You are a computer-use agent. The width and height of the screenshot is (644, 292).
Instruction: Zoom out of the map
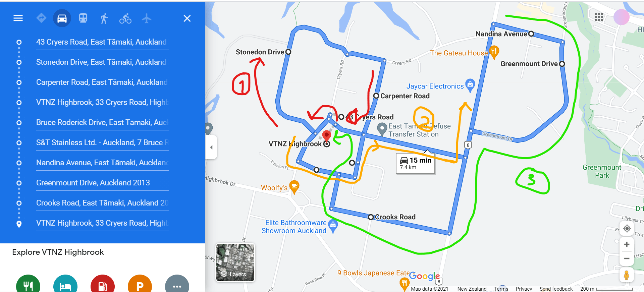click(x=627, y=258)
